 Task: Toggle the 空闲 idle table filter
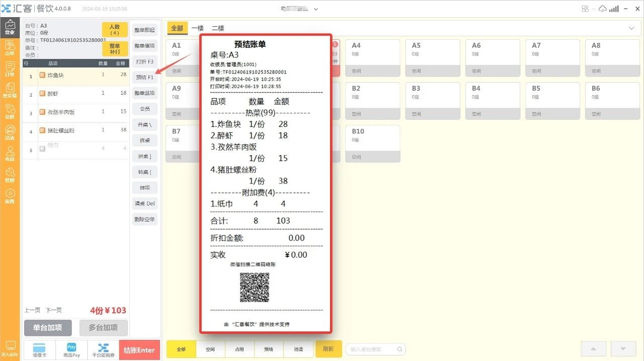210,349
